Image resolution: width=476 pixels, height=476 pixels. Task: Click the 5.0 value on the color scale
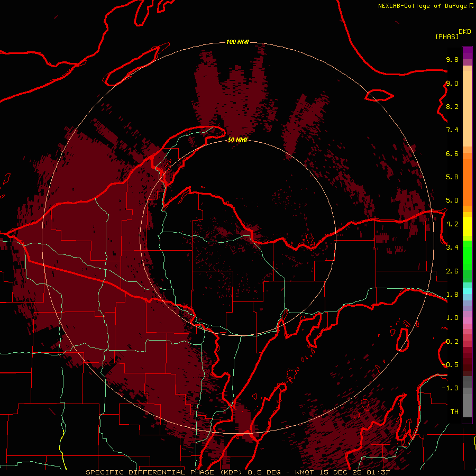tap(452, 200)
